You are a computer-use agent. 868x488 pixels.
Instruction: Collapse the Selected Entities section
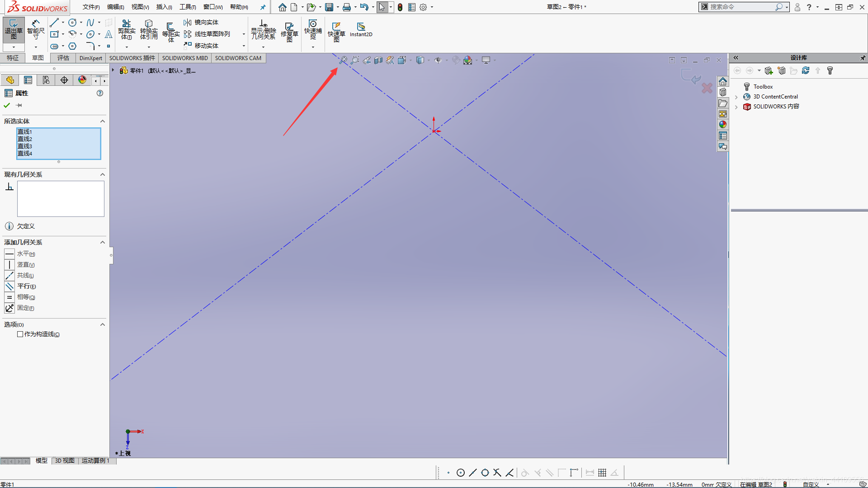pos(103,121)
